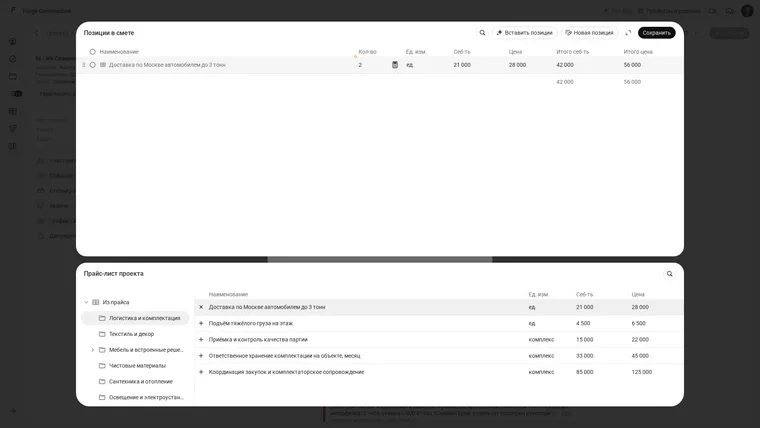Click the Координация закупок и комплектаторское сопровождение name
Screen dimensions: 760x428
point(286,372)
